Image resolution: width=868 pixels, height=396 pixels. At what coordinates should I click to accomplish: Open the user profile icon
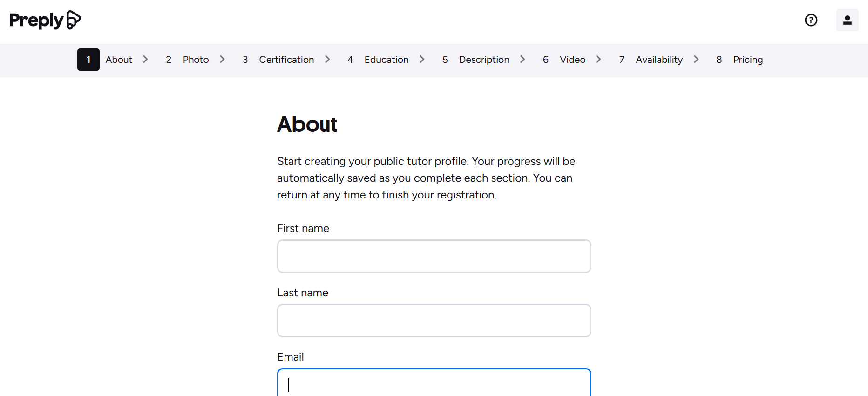click(x=847, y=20)
